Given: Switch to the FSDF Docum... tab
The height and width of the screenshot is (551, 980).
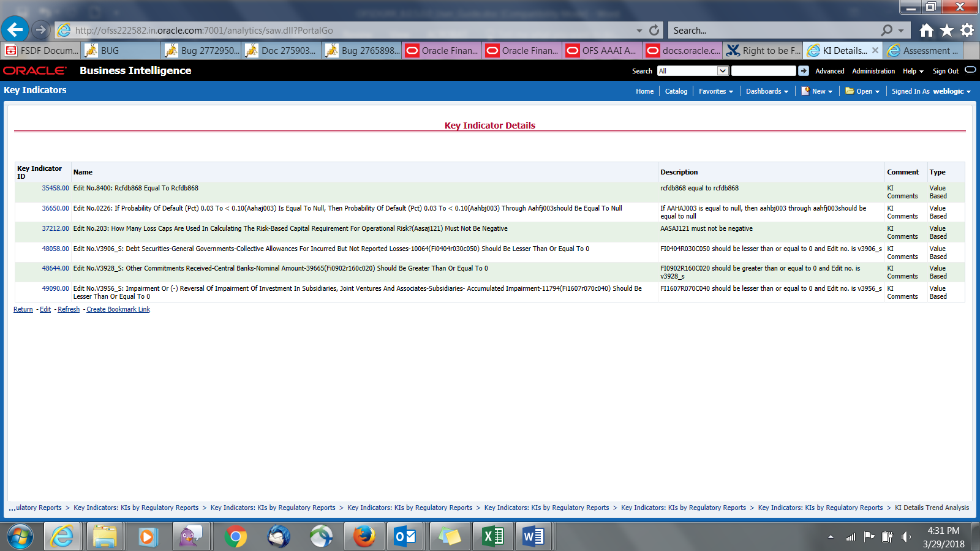Looking at the screenshot, I should [x=42, y=50].
